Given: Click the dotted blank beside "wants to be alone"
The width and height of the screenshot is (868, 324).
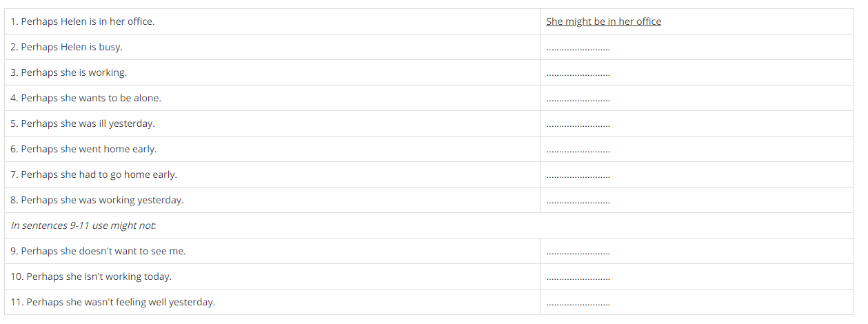Looking at the screenshot, I should tap(578, 99).
